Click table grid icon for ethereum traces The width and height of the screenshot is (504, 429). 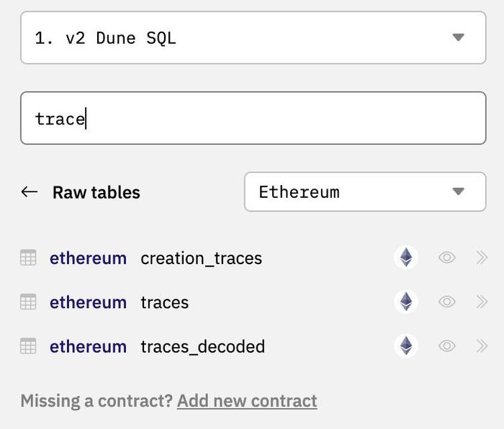(28, 302)
